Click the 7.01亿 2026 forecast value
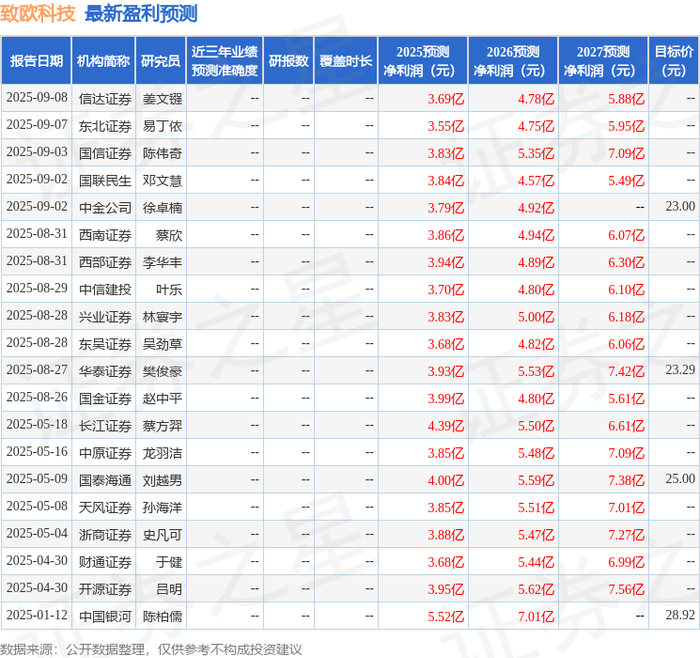The height and width of the screenshot is (658, 700). (x=536, y=616)
